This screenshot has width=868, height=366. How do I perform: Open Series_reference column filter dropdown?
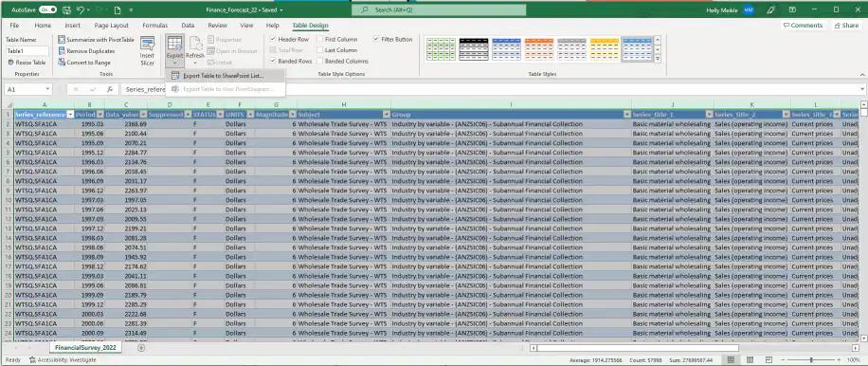[x=70, y=114]
